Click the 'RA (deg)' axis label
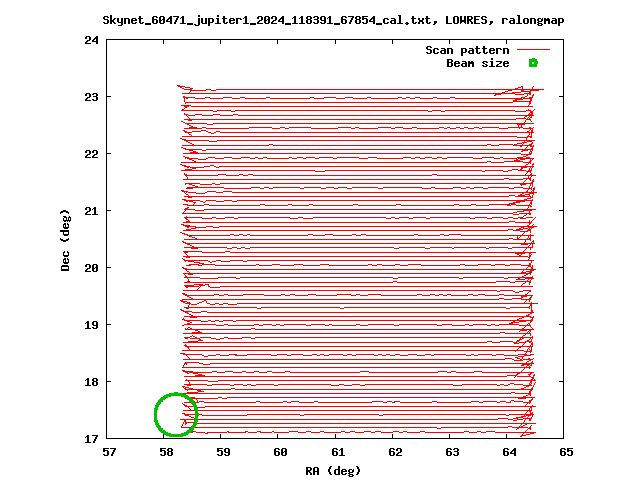Screen dimensions: 640x480 pos(333,471)
